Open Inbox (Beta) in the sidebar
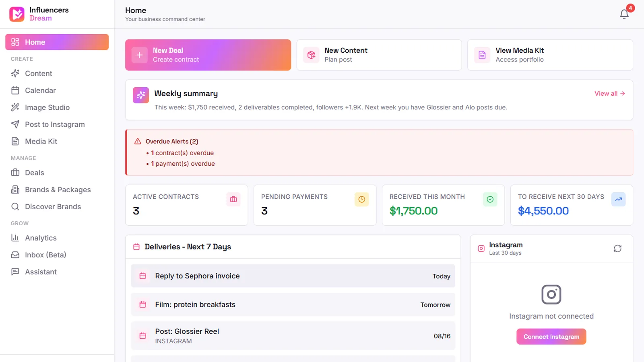Screen dimensions: 644x362 [x=57, y=255]
